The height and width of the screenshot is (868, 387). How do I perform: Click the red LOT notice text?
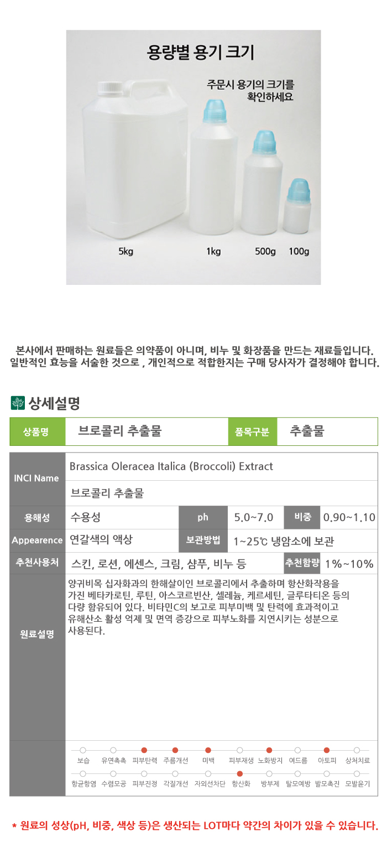[x=195, y=825]
